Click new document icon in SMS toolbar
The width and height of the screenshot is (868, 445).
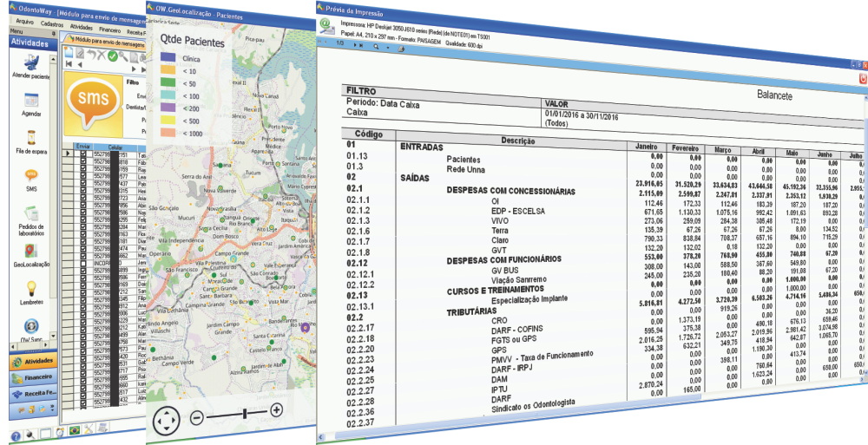click(x=69, y=53)
